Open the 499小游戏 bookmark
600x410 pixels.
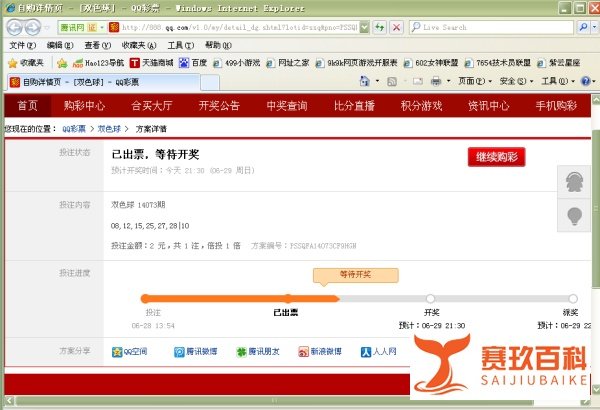pos(236,63)
